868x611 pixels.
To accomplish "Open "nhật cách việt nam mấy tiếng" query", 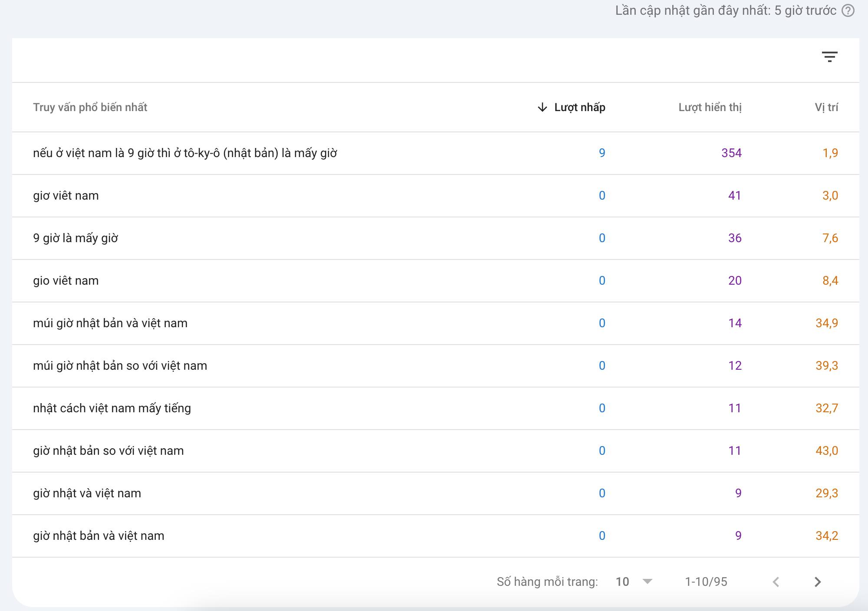I will point(112,408).
